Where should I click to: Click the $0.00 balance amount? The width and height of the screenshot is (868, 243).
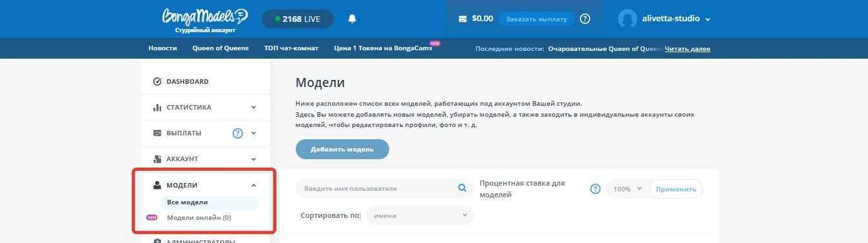pos(483,19)
